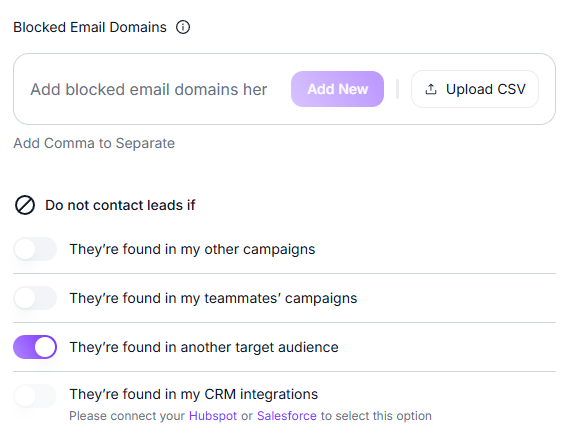Screen dimensions: 568x444
Task: Focus the blocked email domains input field
Action: 154,89
